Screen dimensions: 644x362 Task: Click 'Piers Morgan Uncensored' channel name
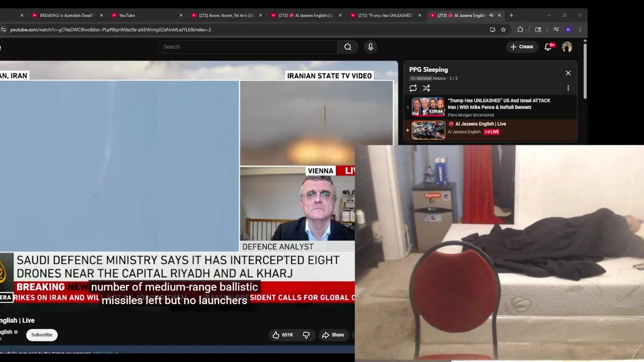pos(470,115)
